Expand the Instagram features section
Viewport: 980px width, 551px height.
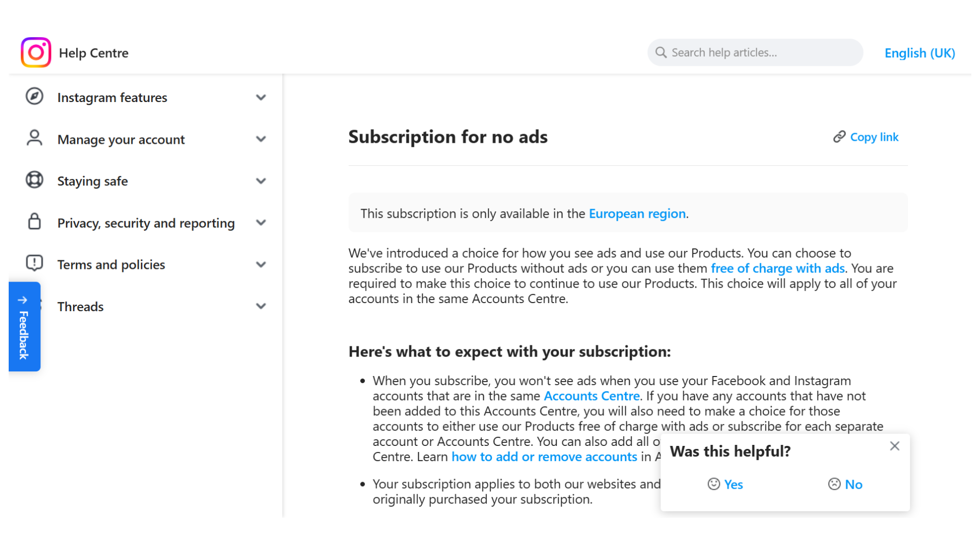point(261,97)
